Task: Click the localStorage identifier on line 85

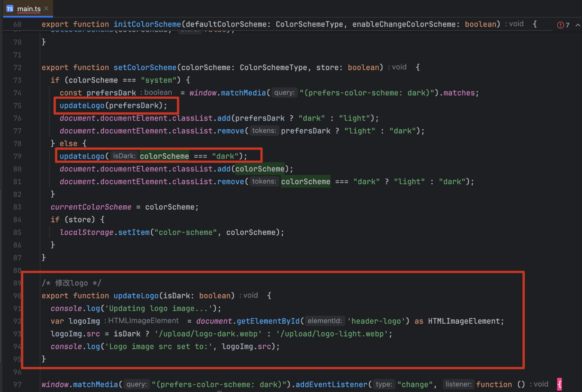Action: pos(87,233)
